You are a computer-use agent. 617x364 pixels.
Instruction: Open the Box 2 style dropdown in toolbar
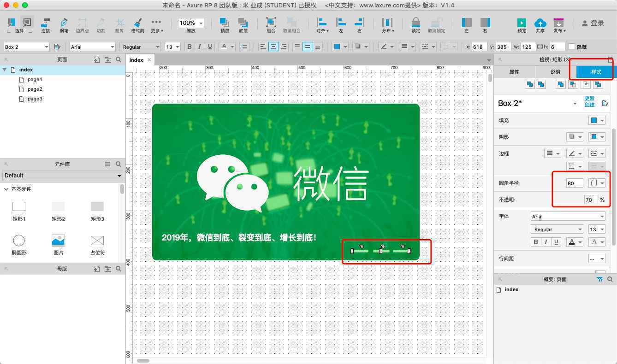click(26, 47)
